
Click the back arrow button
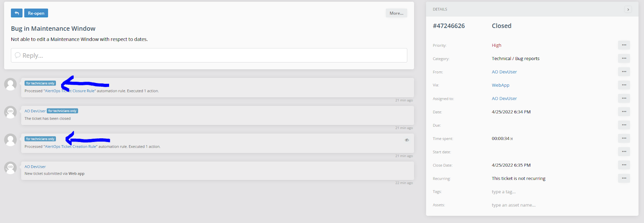click(x=17, y=13)
